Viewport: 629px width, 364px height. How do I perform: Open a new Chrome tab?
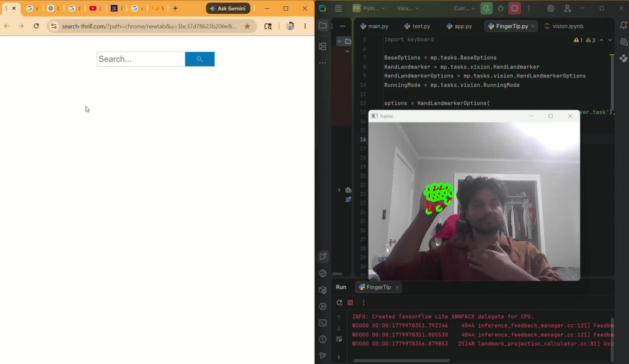point(175,8)
